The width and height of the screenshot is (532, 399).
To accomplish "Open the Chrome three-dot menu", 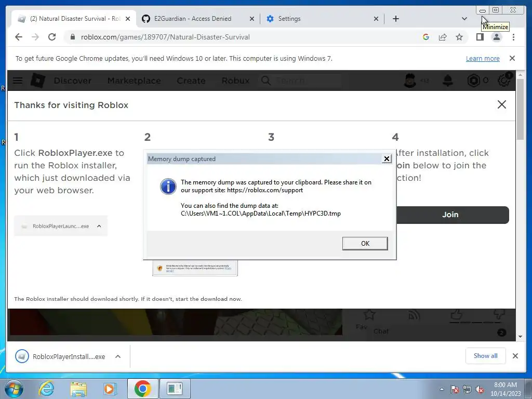I will coord(513,37).
